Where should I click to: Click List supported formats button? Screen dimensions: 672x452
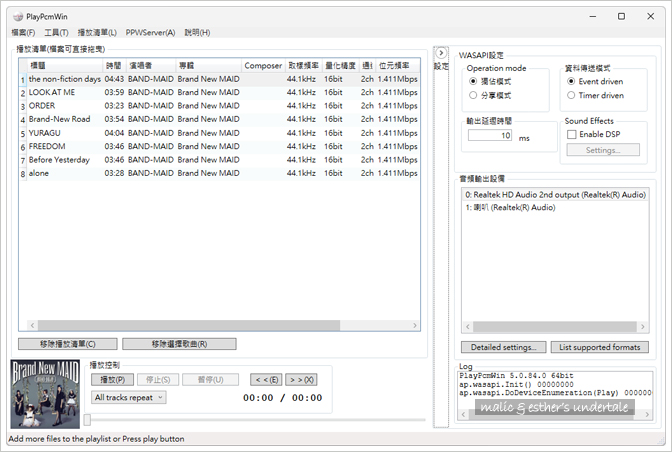600,347
